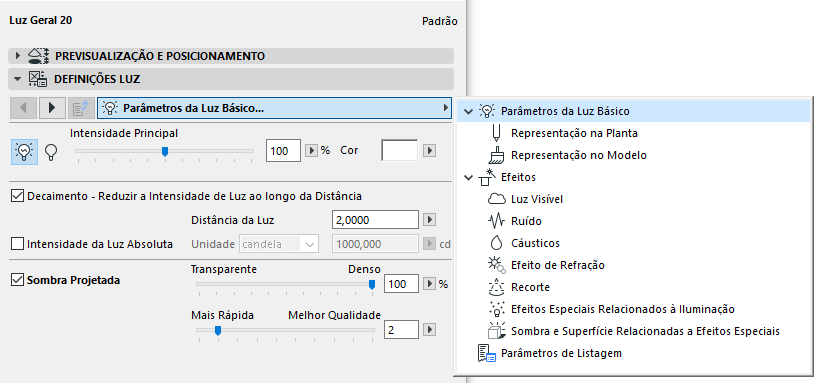
Task: Collapse Definições Luz section
Action: pyautogui.click(x=18, y=79)
